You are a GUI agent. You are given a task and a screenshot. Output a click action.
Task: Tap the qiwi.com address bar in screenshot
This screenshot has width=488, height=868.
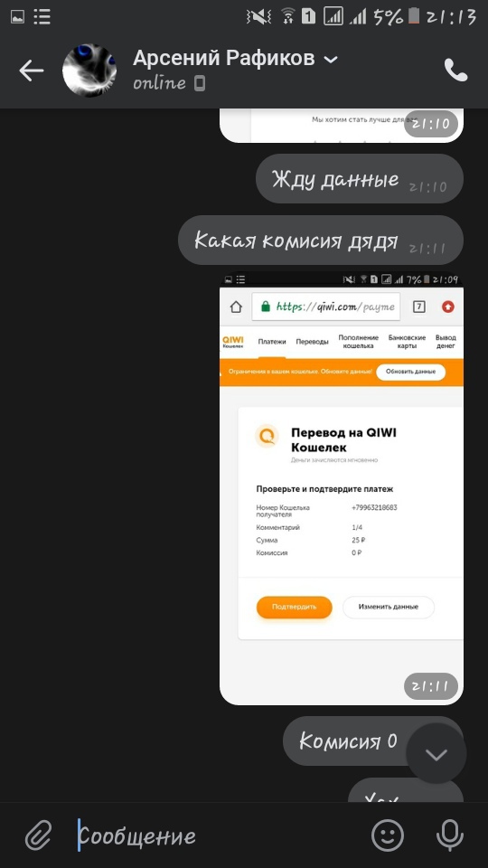(x=326, y=307)
